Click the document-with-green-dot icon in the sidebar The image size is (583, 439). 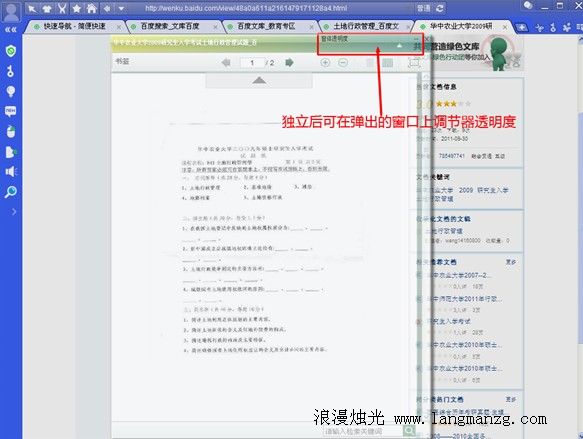pyautogui.click(x=11, y=152)
